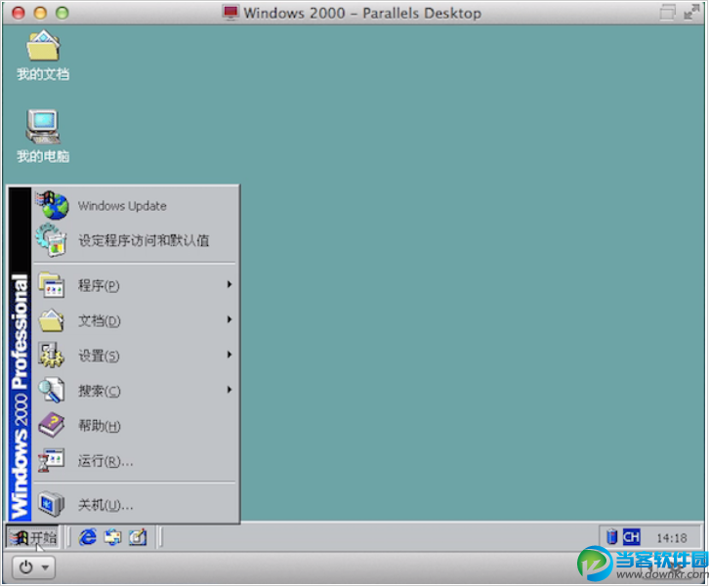The height and width of the screenshot is (588, 710).
Task: Expand the 程序(P) submenu arrow
Action: coord(230,284)
